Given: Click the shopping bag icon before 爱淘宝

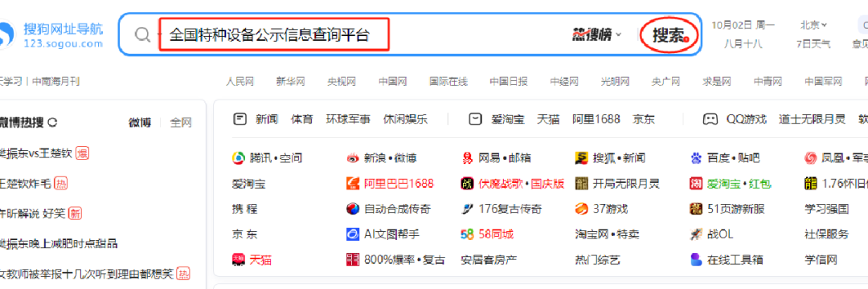Looking at the screenshot, I should coord(474,119).
